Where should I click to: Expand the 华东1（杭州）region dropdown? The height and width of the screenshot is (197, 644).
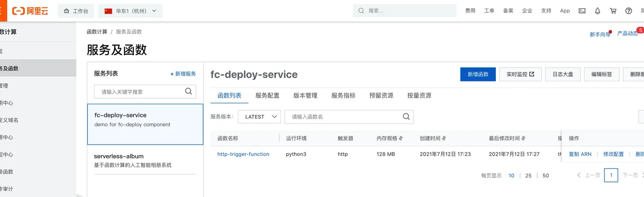point(131,11)
